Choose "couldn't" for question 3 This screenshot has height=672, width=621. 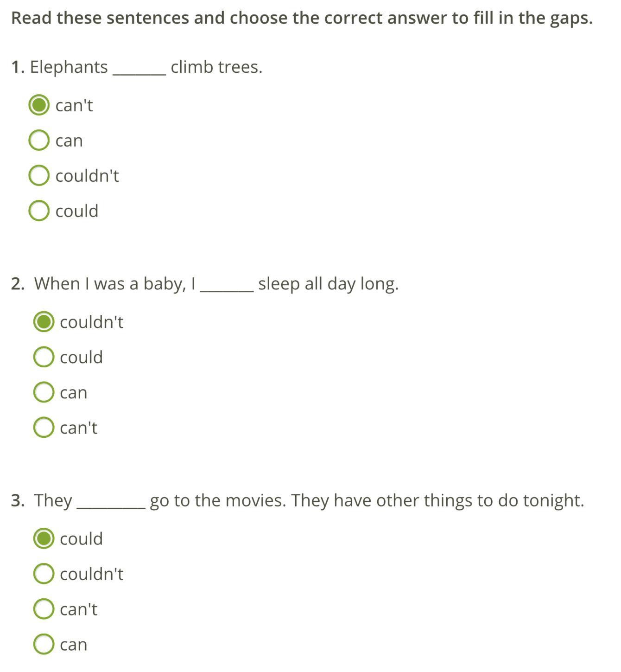pos(44,573)
